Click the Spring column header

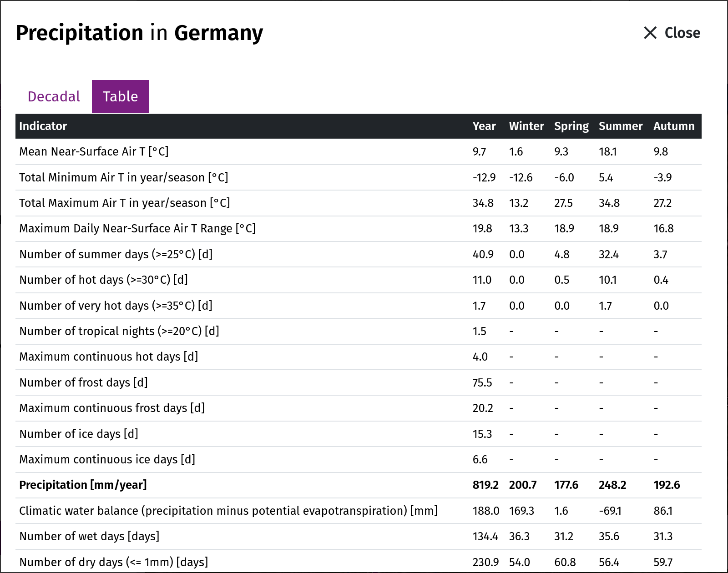point(571,126)
